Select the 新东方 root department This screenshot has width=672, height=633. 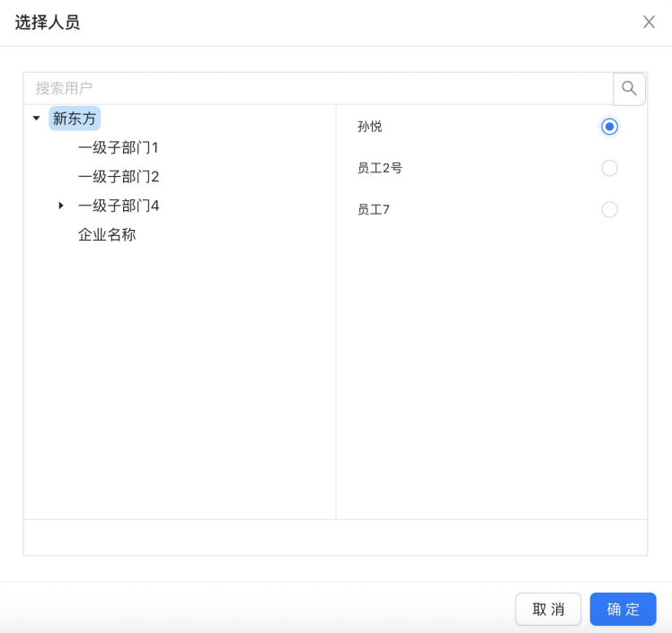75,119
